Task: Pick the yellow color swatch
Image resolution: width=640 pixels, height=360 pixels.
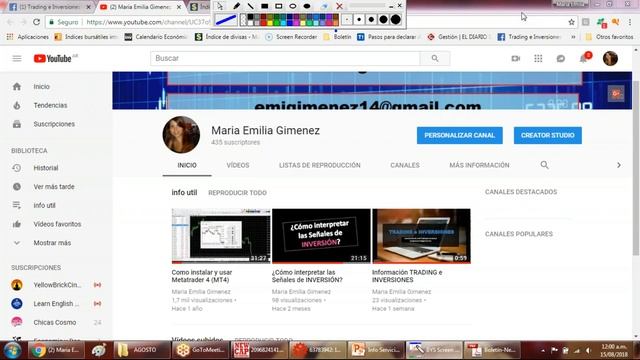Action: 270,22
